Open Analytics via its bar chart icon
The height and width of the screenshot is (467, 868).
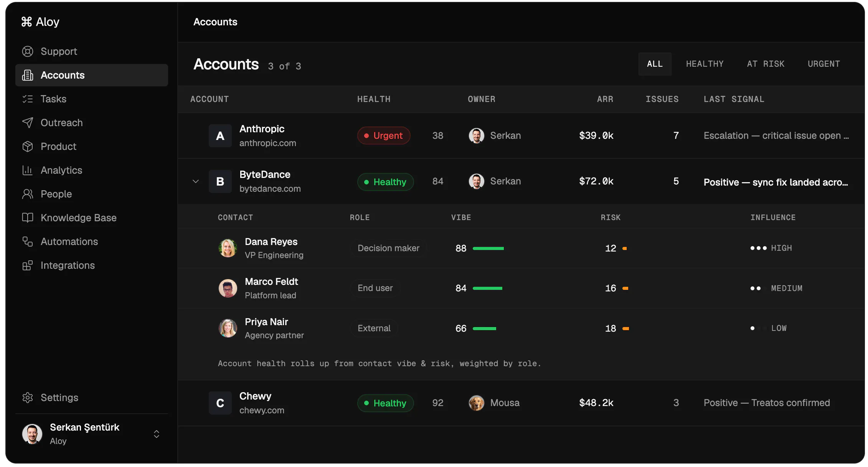tap(28, 170)
